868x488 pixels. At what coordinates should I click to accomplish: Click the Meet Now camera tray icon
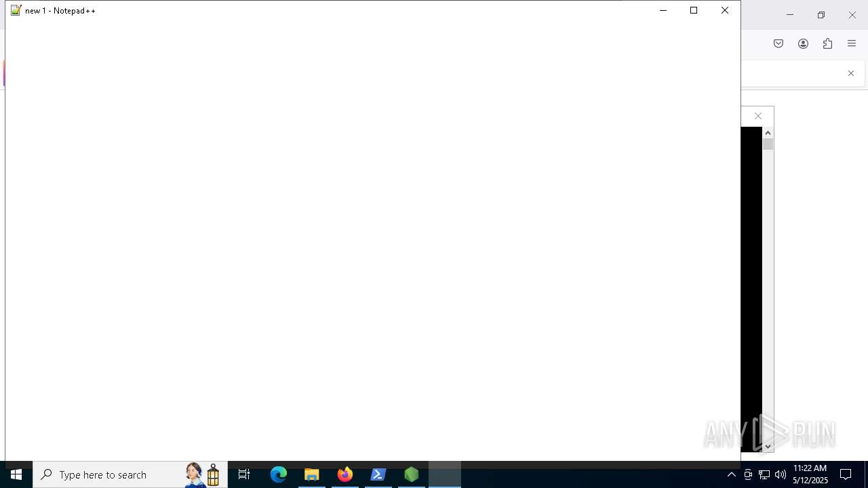coord(748,474)
